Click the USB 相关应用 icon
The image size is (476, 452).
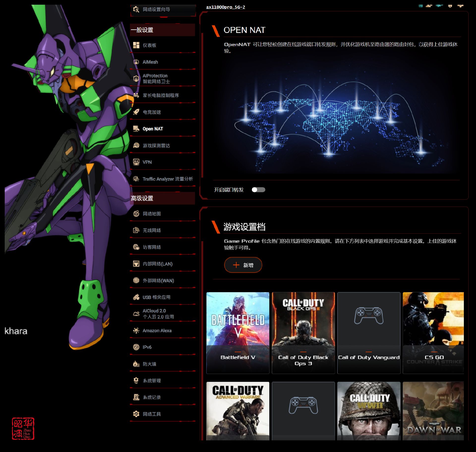click(136, 297)
